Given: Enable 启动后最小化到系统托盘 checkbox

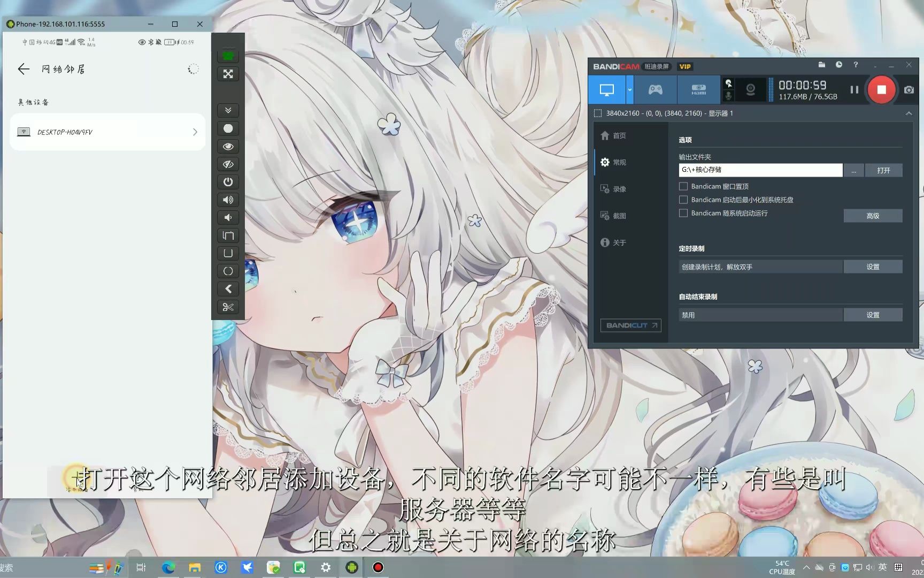Looking at the screenshot, I should click(683, 200).
